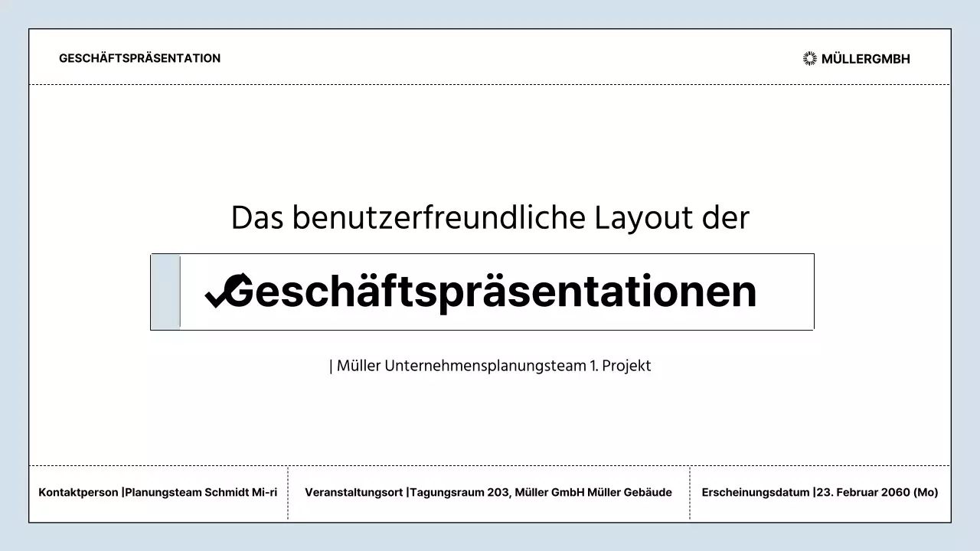The width and height of the screenshot is (980, 551).
Task: Click the subtitle Müller Unternehmensplanungsteam 1. Projekt
Action: [490, 366]
